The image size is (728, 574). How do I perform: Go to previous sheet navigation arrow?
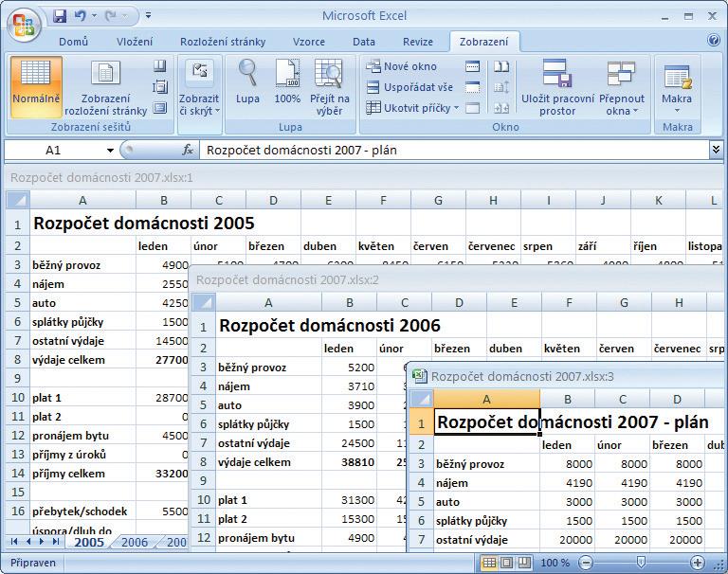click(27, 542)
